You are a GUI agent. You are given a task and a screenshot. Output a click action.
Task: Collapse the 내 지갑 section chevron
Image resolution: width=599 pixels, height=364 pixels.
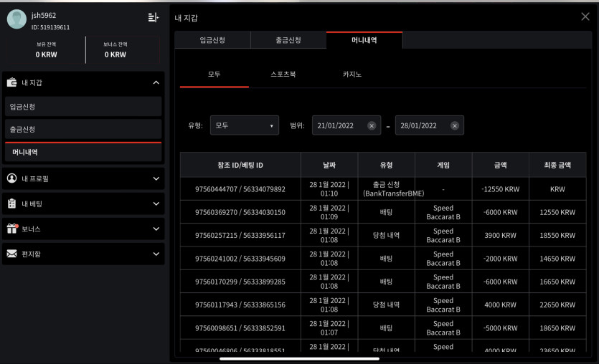156,82
